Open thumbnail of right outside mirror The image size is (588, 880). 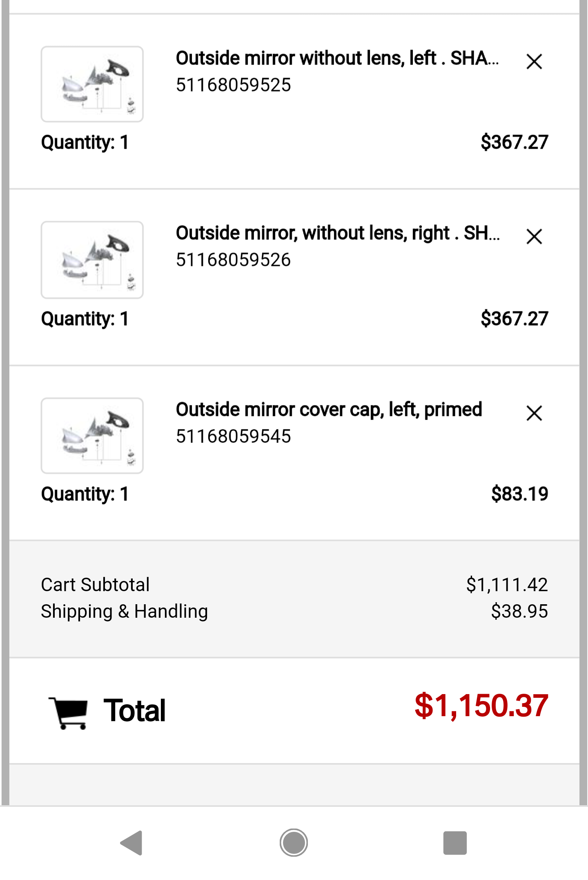point(92,260)
